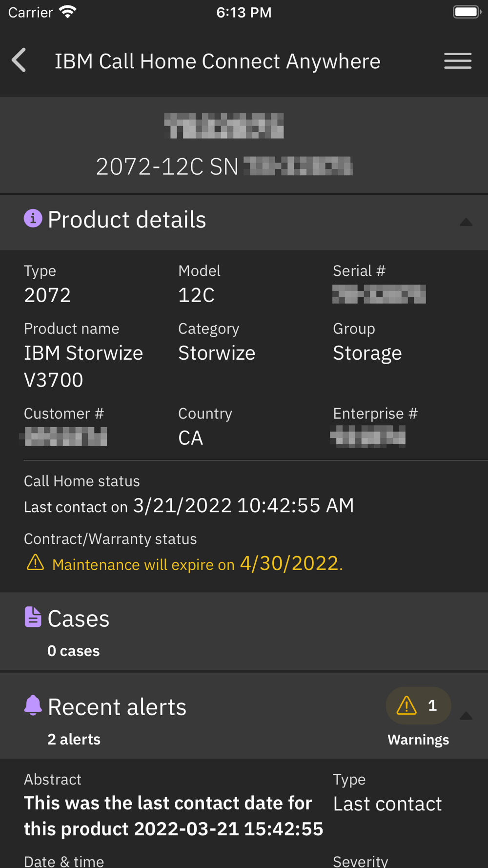
Task: Tap the Serial # label
Action: (359, 270)
